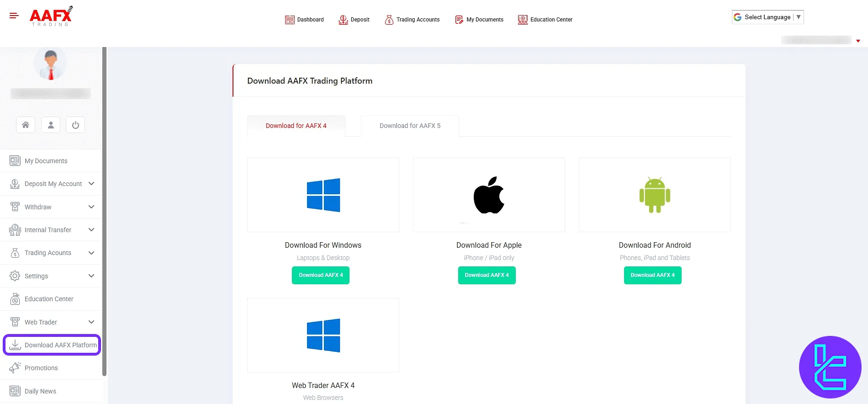Viewport: 868px width, 404px height.
Task: Click the Deposit icon in top navigation
Action: click(343, 20)
